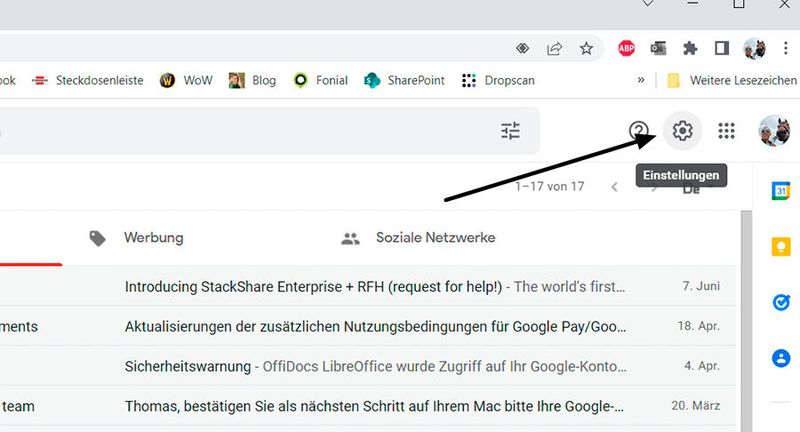This screenshot has width=800, height=432.
Task: Open Google Keep side panel icon
Action: pyautogui.click(x=781, y=246)
